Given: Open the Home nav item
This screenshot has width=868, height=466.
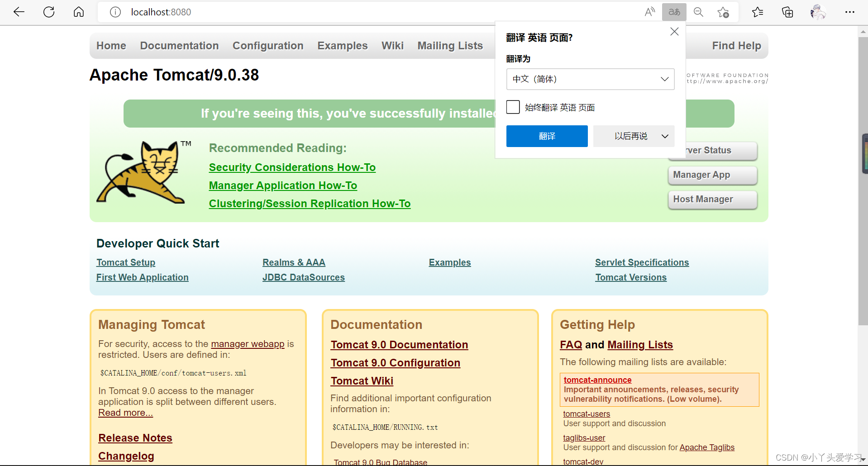Looking at the screenshot, I should tap(111, 46).
